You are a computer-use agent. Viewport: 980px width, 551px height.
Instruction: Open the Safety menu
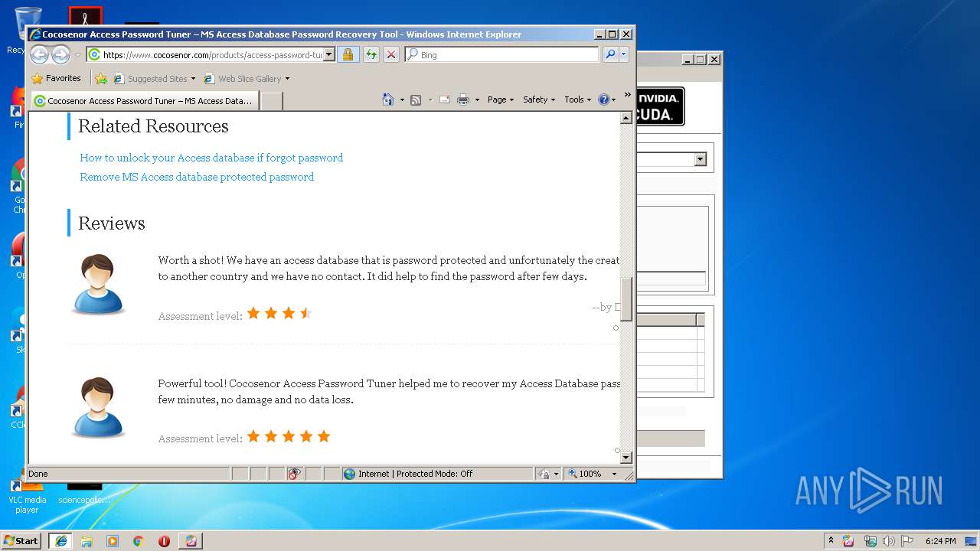coord(539,99)
